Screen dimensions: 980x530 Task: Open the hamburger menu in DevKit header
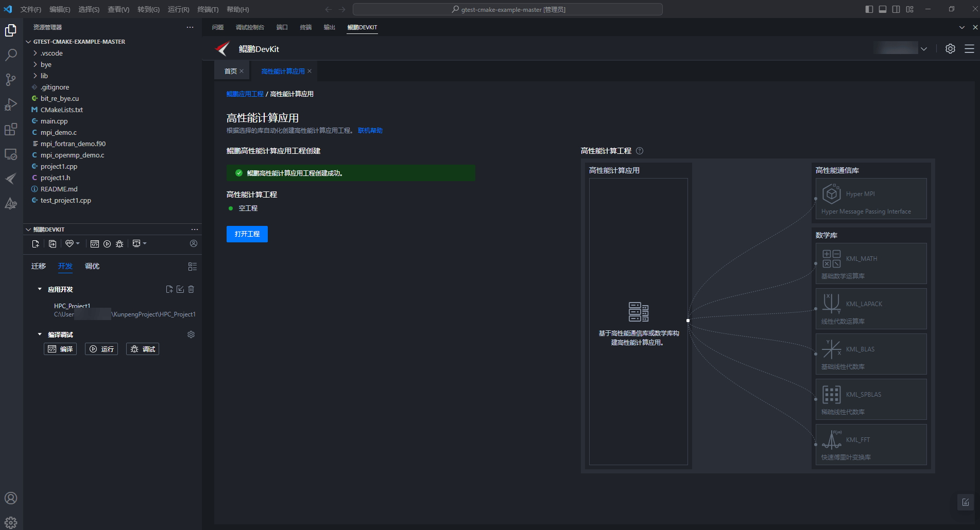pyautogui.click(x=969, y=49)
